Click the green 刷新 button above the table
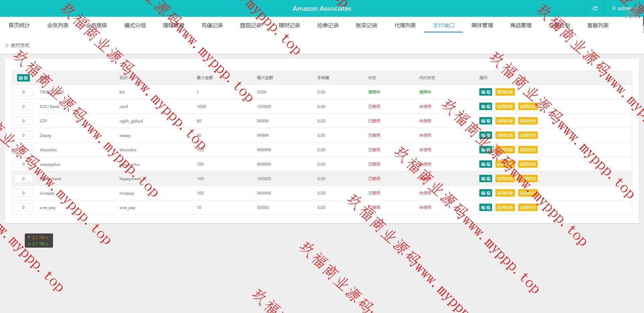 pos(23,78)
